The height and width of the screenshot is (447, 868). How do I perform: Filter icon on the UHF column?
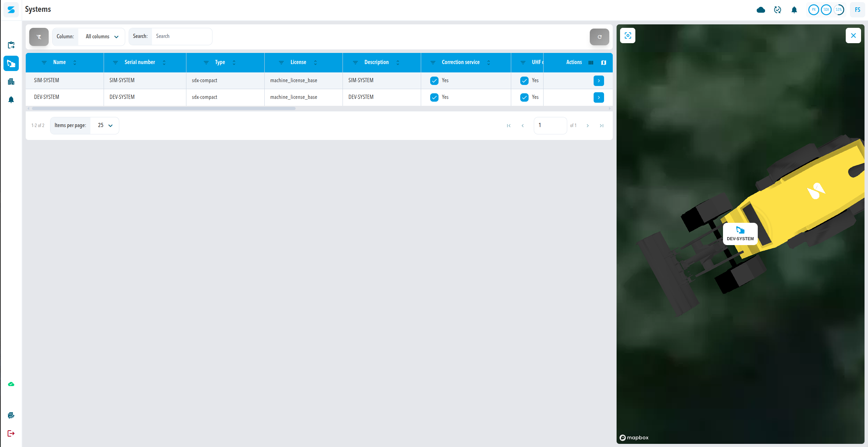pos(523,63)
